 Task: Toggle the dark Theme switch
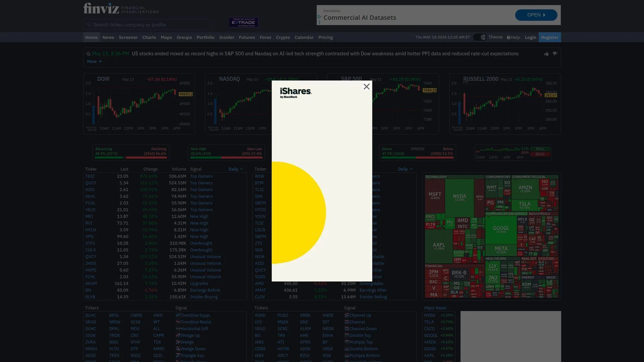coord(480,37)
